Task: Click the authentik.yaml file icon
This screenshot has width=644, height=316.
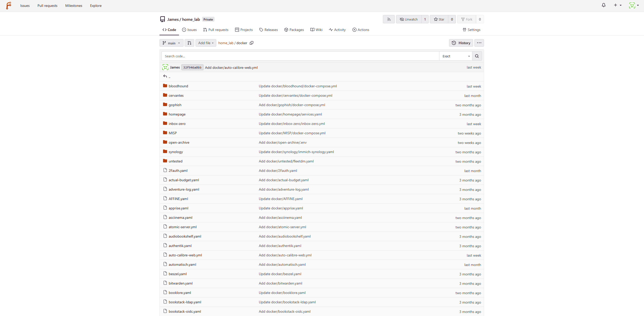Action: (x=165, y=245)
